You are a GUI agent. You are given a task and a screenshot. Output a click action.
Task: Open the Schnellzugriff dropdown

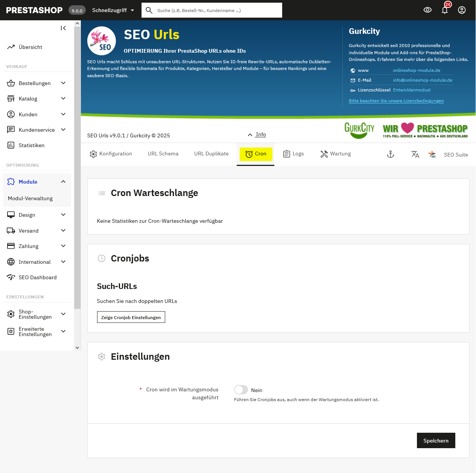tap(113, 10)
